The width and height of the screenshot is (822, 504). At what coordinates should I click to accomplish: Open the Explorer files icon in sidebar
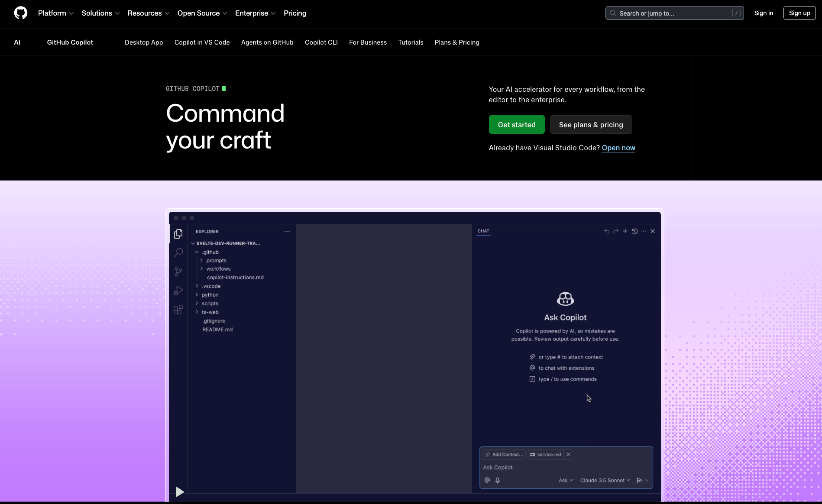click(x=178, y=234)
